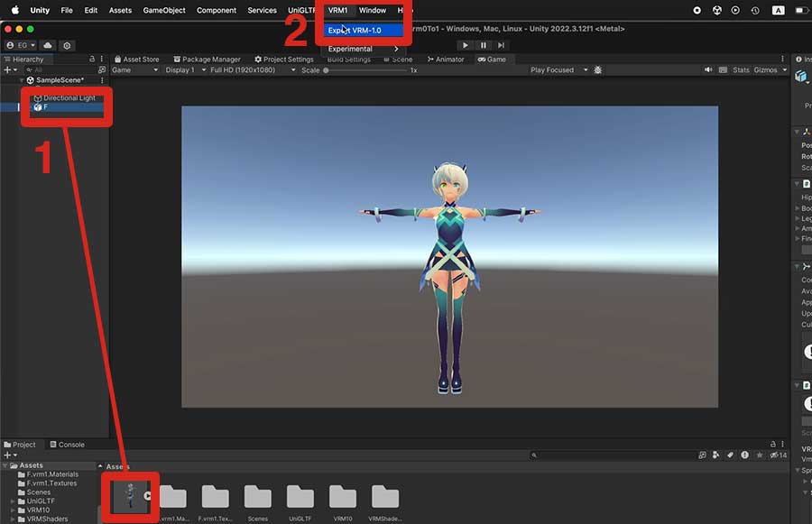Screen dimensions: 812x524
Task: Toggle the Gizmos button
Action: pyautogui.click(x=765, y=70)
